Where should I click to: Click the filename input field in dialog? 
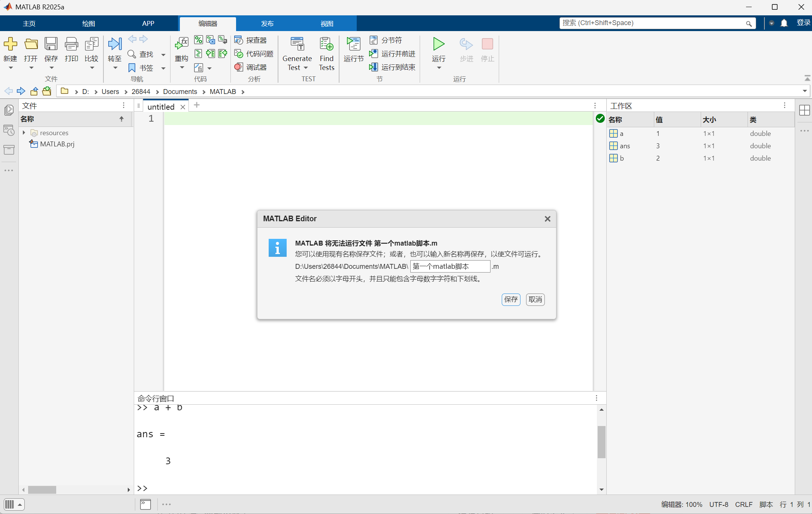pos(450,267)
